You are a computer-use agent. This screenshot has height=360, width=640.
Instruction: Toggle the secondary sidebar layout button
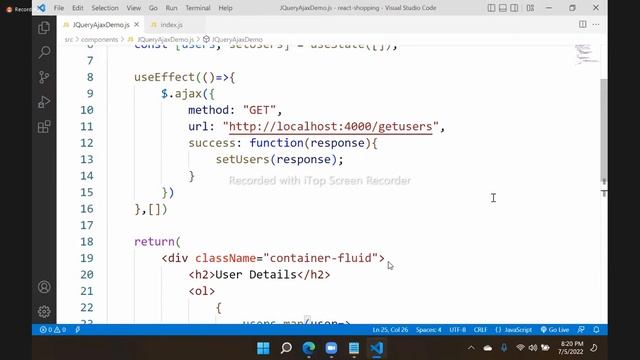coord(514,8)
